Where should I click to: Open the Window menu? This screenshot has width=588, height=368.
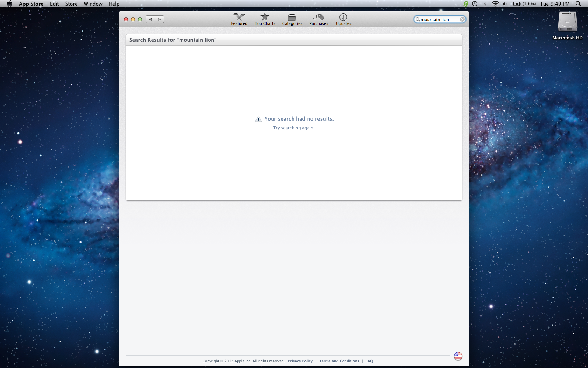[x=93, y=4]
